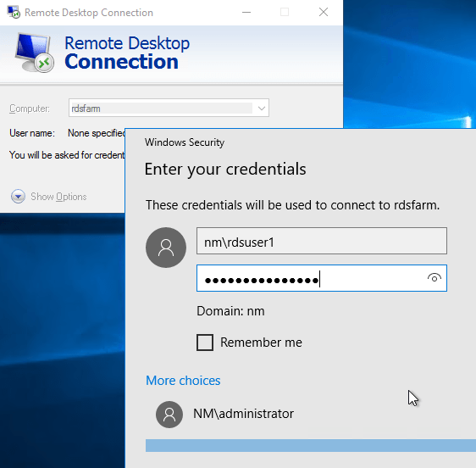Click the "User name:" label
This screenshot has width=476, height=468.
[32, 133]
